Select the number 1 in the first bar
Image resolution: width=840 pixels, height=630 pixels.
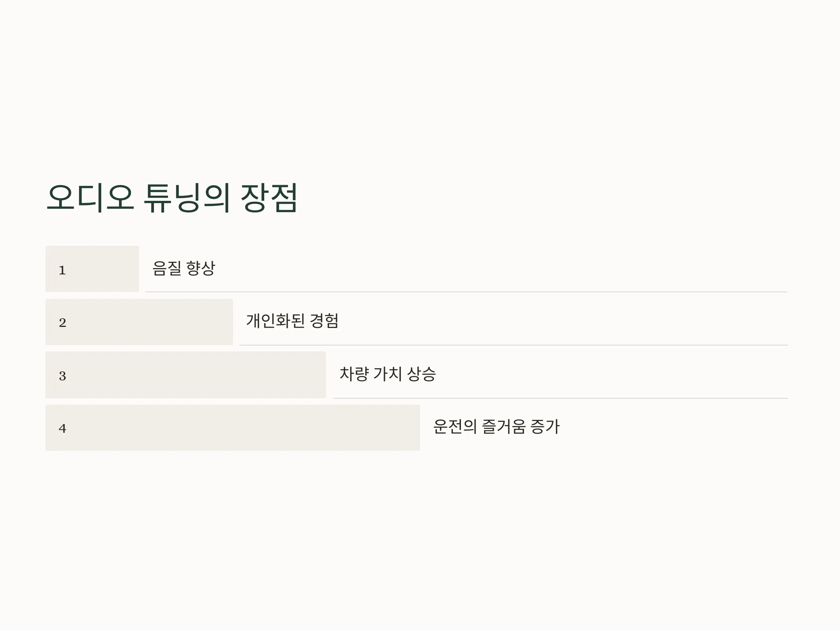point(62,270)
